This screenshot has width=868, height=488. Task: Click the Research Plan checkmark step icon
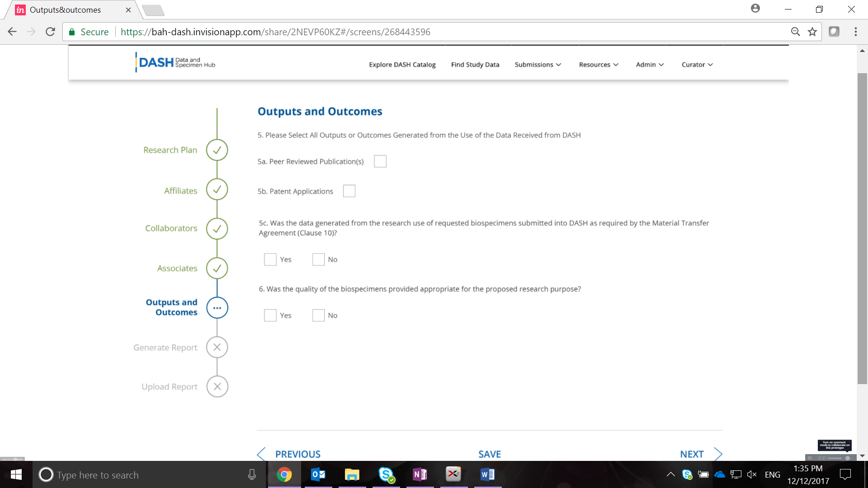click(x=217, y=150)
